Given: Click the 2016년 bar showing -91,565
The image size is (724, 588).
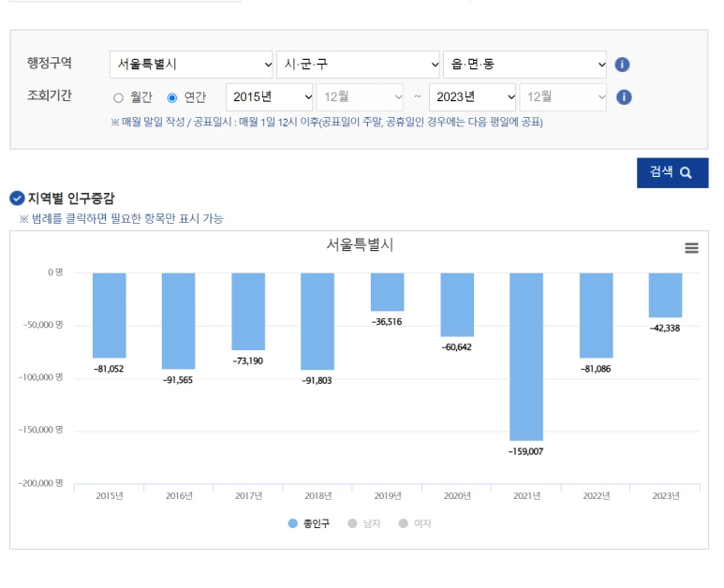Looking at the screenshot, I should point(179,321).
